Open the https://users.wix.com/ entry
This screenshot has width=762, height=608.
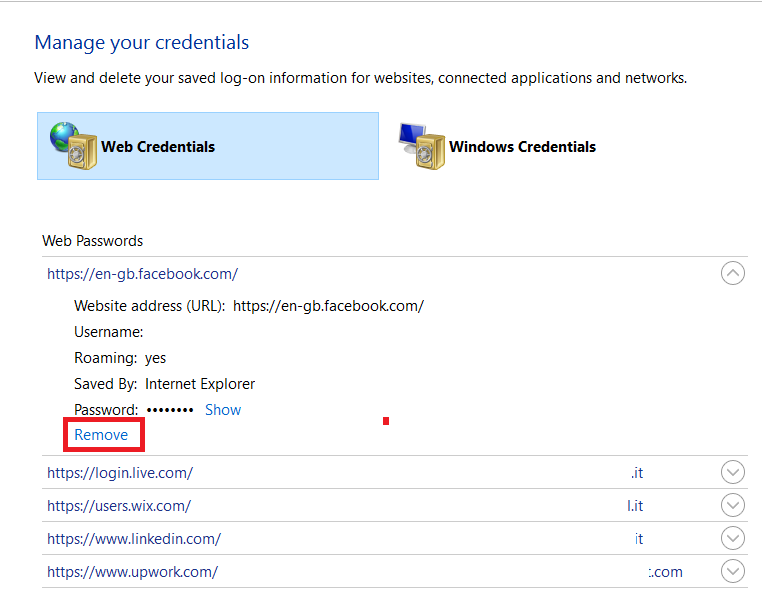(x=119, y=506)
